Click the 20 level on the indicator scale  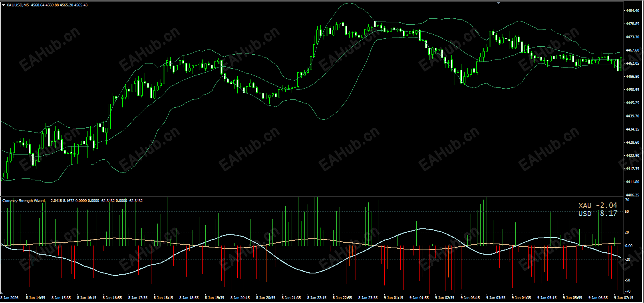[x=627, y=232]
